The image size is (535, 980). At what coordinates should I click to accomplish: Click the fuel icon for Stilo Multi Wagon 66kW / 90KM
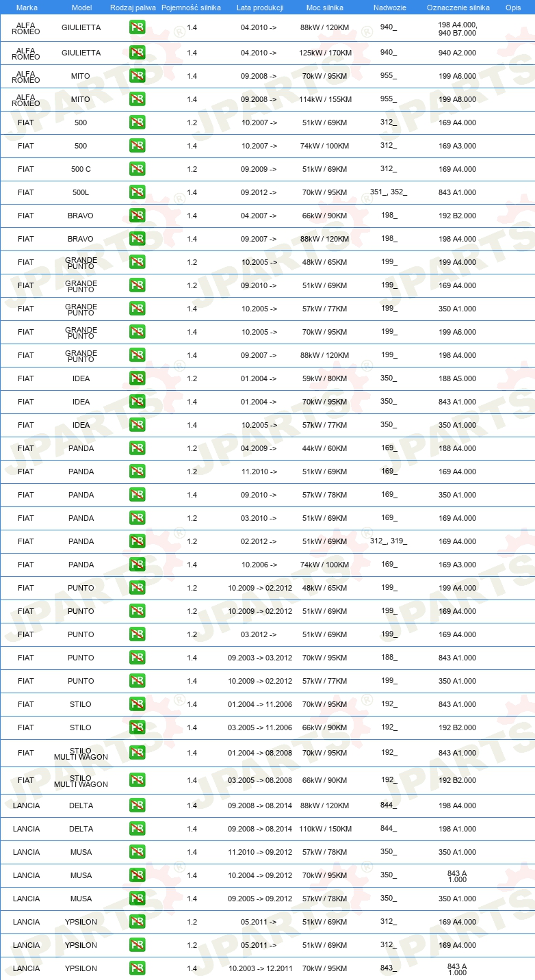coord(138,780)
